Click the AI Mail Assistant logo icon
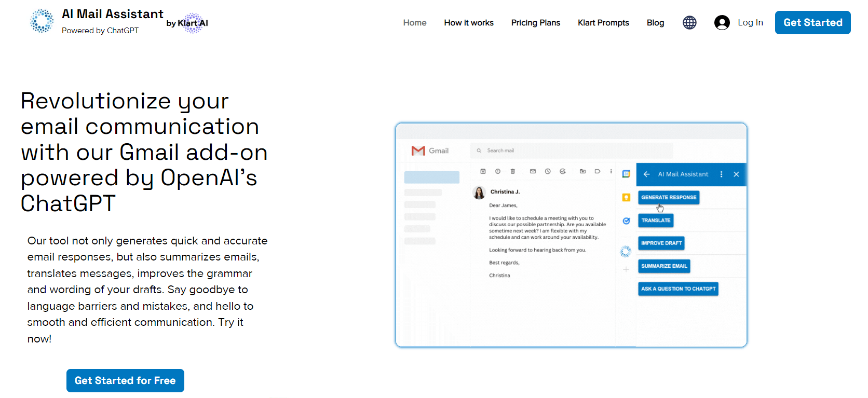Viewport: 868px width, 398px height. [42, 21]
